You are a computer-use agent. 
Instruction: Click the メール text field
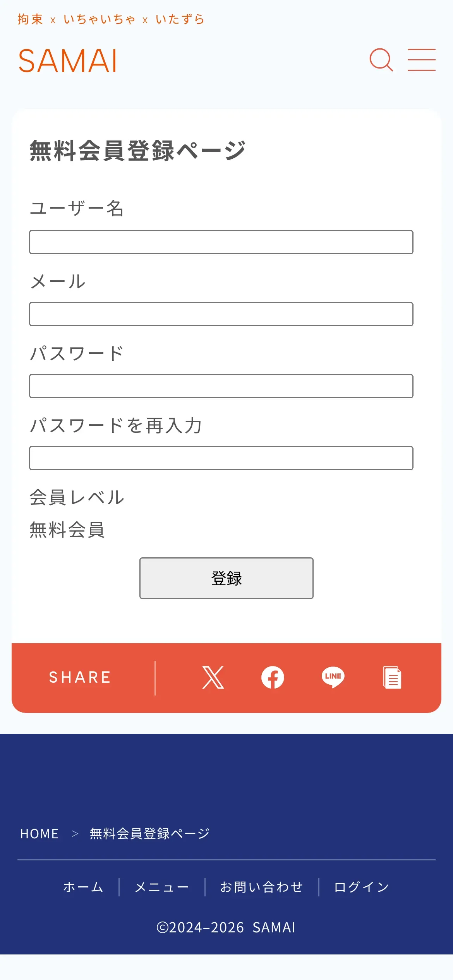(x=221, y=314)
